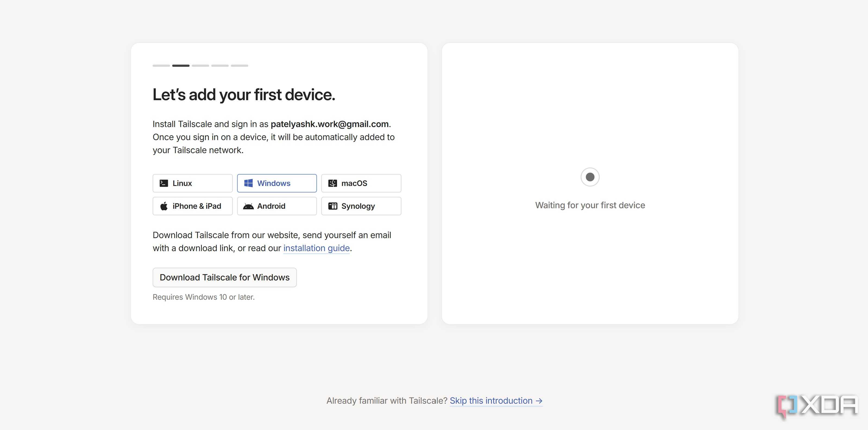Click the arrow after Skip this introduction
The height and width of the screenshot is (430, 868).
[x=539, y=401]
